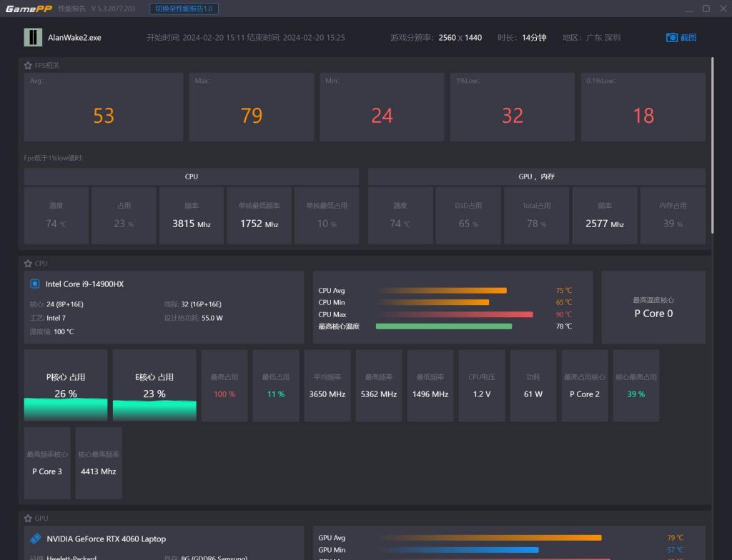
Task: Click the Avg FPS card showing 53
Action: 104,107
